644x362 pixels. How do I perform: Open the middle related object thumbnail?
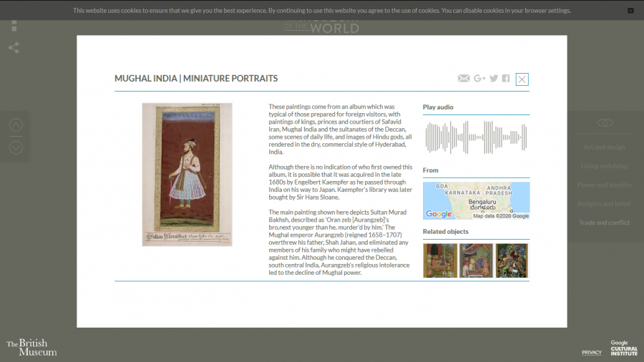click(476, 260)
